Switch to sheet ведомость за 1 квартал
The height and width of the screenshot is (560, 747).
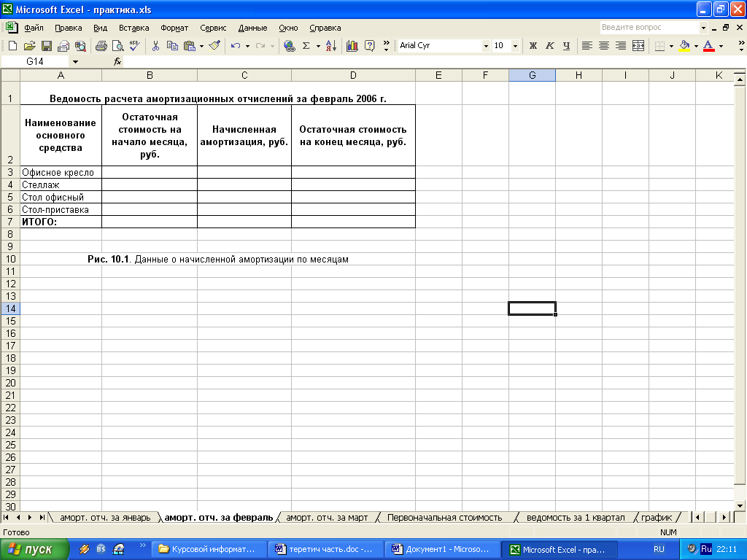(576, 518)
